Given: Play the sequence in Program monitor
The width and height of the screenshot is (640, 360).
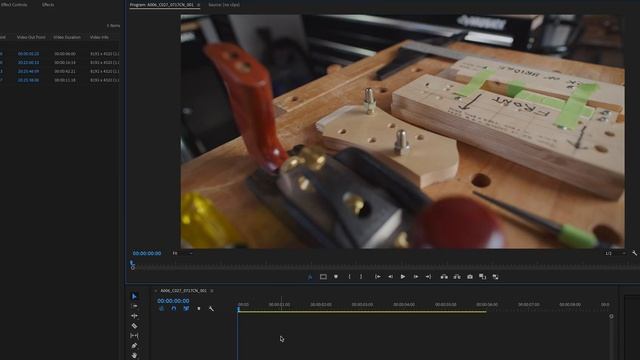Looking at the screenshot, I should pyautogui.click(x=403, y=277).
